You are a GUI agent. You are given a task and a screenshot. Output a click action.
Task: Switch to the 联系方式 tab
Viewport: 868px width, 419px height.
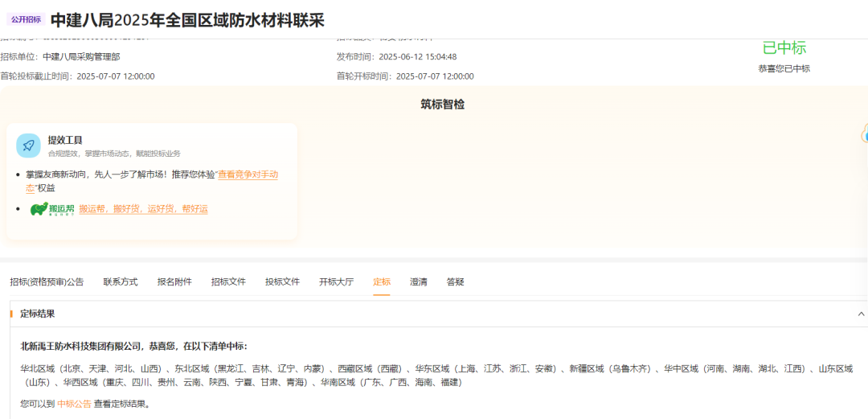coord(120,281)
